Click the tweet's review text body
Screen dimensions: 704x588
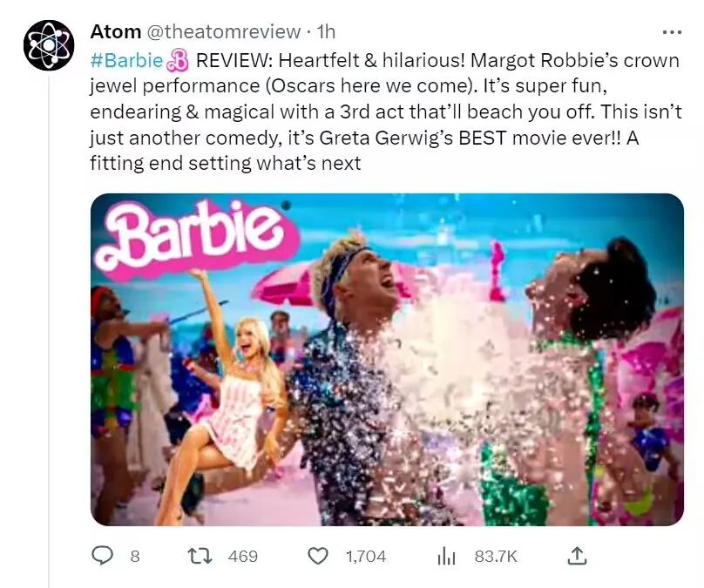[x=383, y=112]
